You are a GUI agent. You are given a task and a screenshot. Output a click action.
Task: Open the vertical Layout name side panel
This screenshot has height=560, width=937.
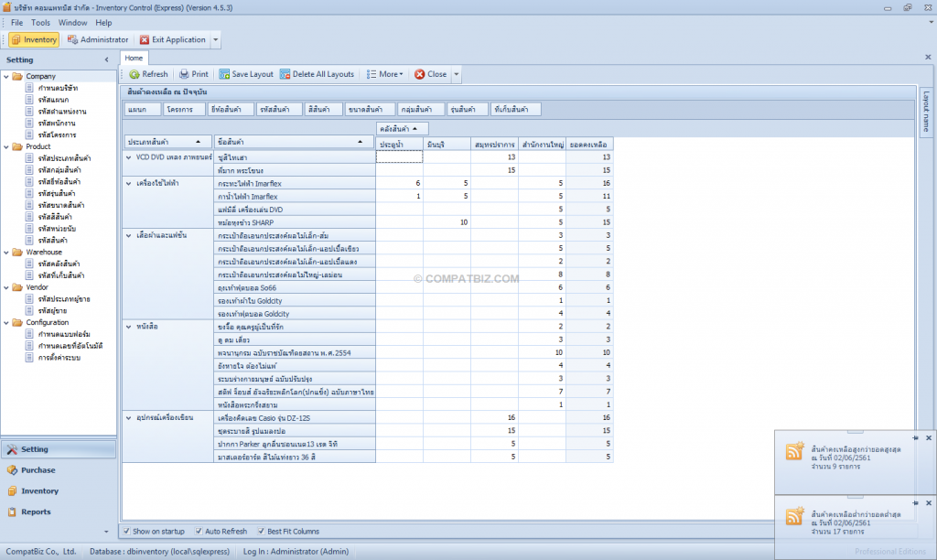pyautogui.click(x=925, y=112)
